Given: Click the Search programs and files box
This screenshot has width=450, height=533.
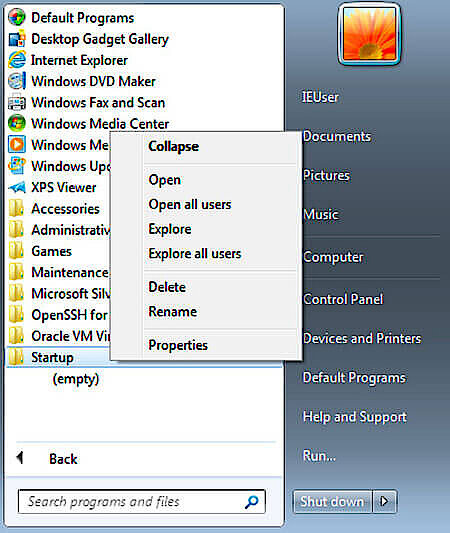Looking at the screenshot, I should tap(142, 501).
